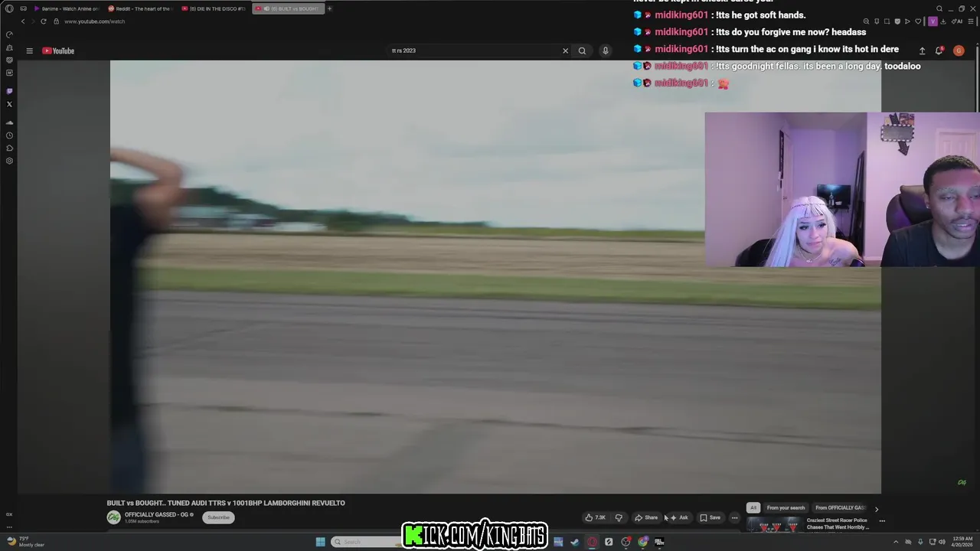
Task: Open the YouTube notifications bell
Action: click(939, 51)
